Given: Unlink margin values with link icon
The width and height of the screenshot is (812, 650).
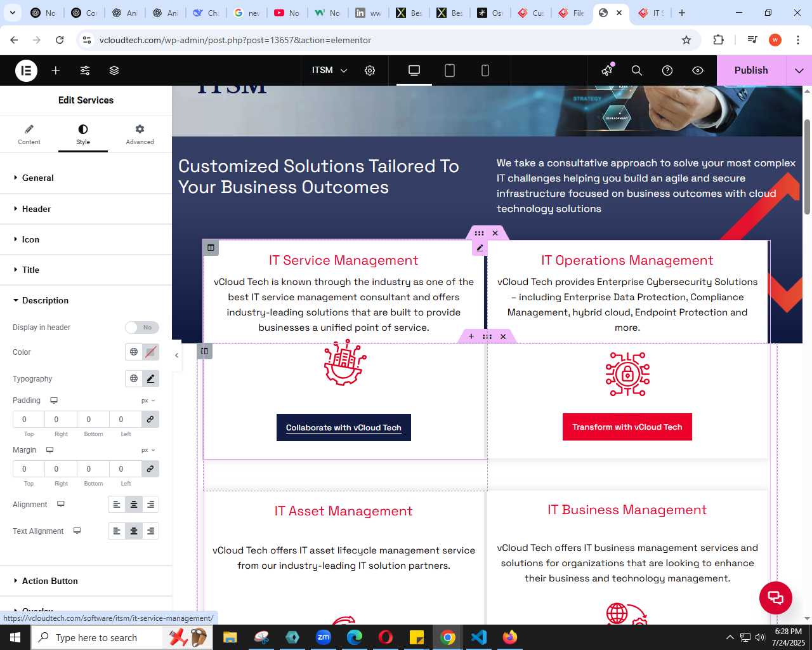Looking at the screenshot, I should pyautogui.click(x=150, y=469).
